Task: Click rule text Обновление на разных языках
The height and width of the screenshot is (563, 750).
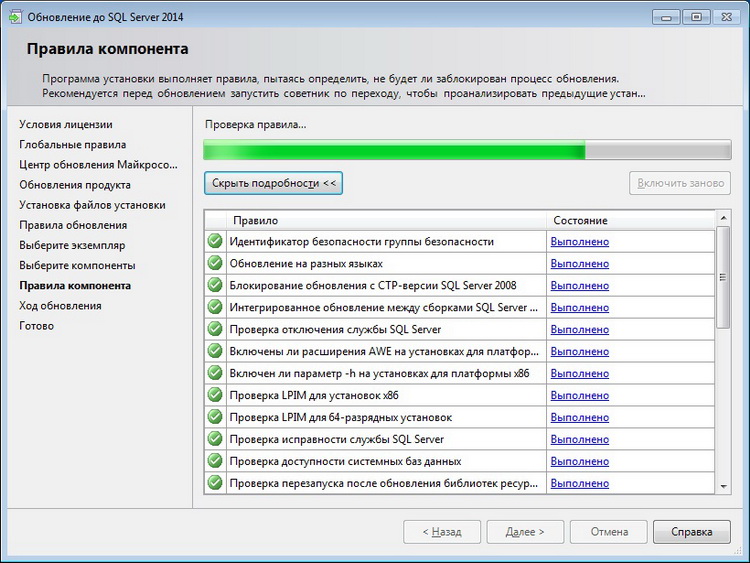Action: click(x=306, y=264)
